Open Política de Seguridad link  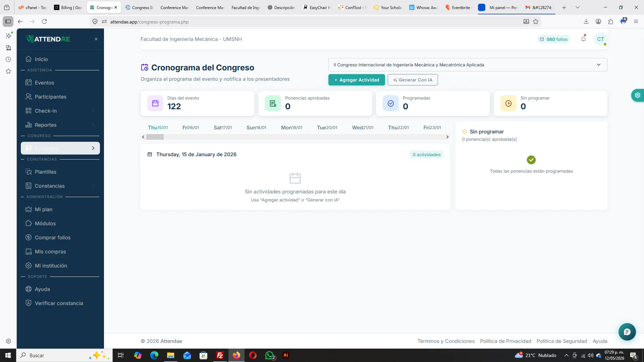click(x=561, y=341)
